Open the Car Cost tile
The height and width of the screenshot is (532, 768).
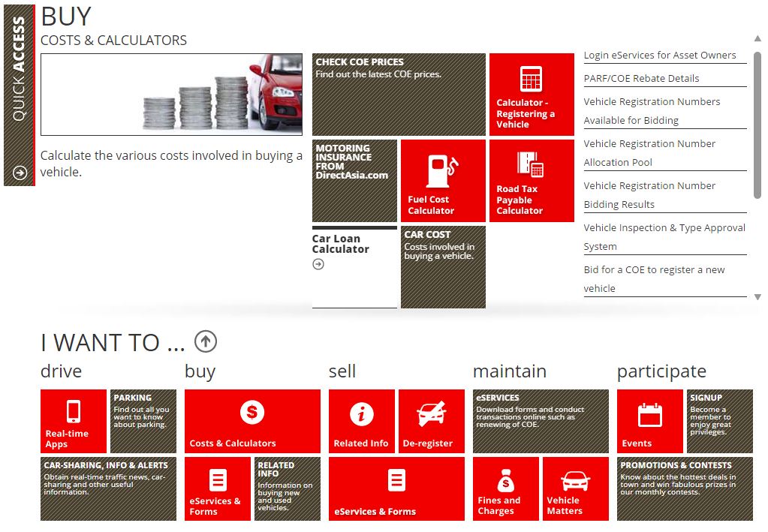pos(443,266)
